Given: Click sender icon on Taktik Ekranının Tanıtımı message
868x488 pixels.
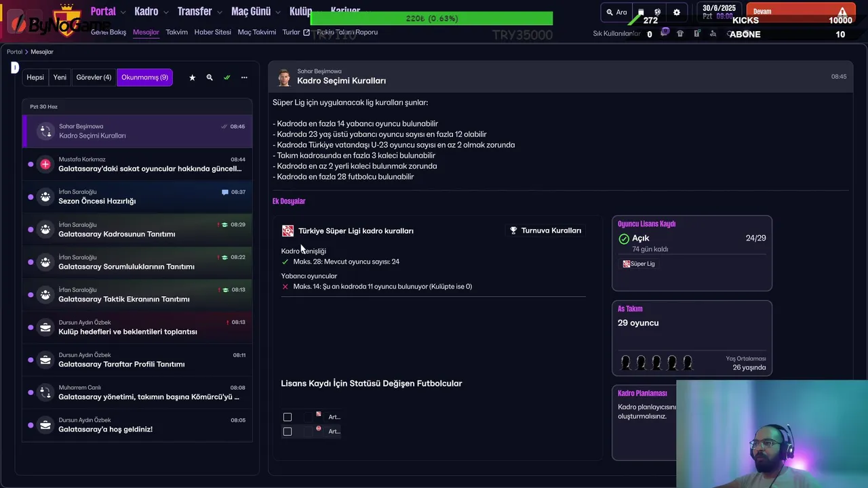Looking at the screenshot, I should point(45,294).
